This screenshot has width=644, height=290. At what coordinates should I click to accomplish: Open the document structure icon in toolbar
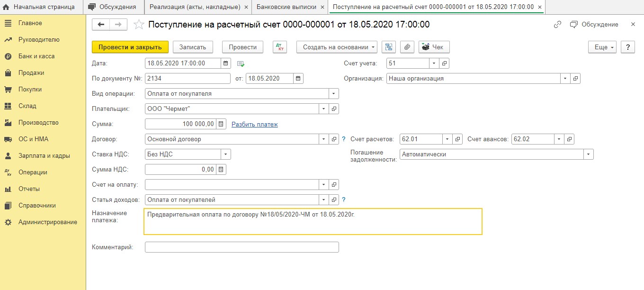[x=389, y=47]
